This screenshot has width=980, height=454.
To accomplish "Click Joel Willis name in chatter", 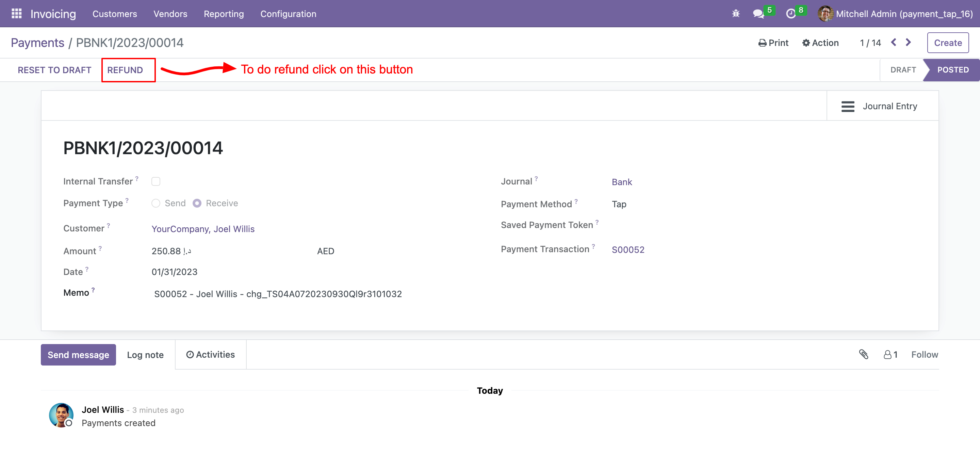I will 103,409.
